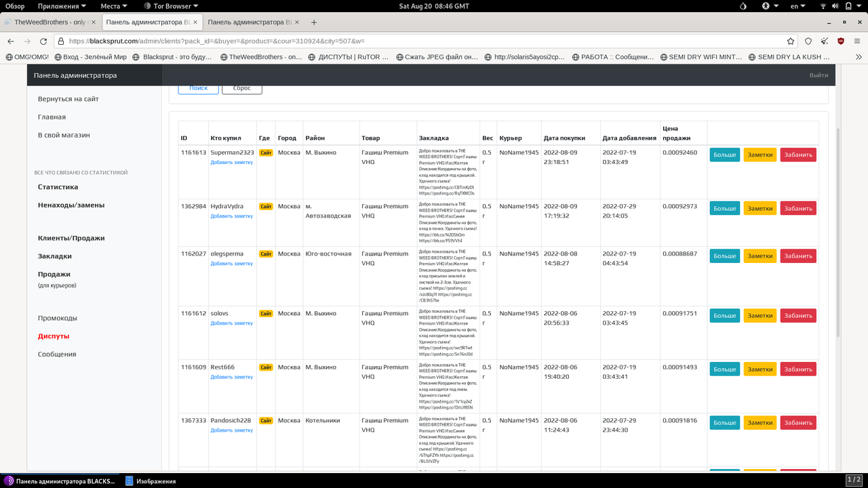Image resolution: width=868 pixels, height=488 pixels.
Task: Open a new tab with the plus button
Action: tap(315, 22)
